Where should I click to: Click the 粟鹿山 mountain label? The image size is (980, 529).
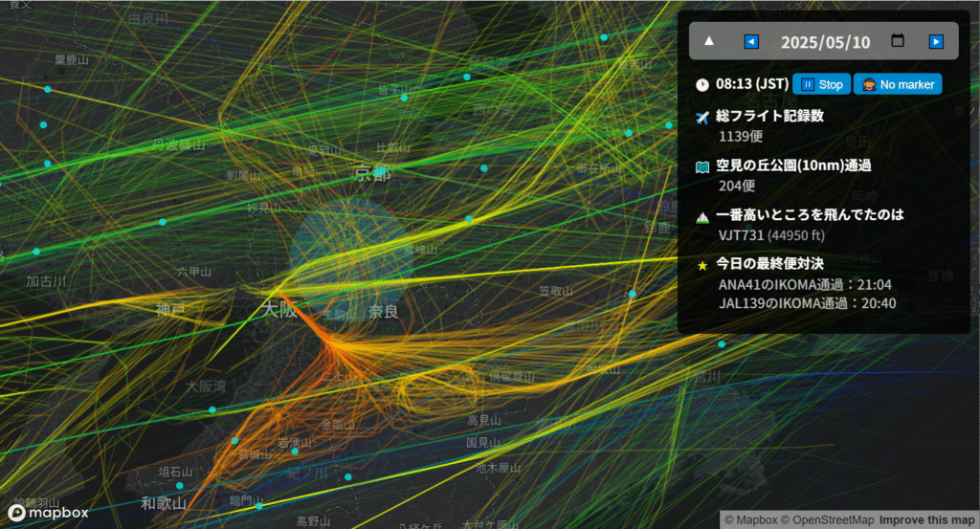point(72,60)
